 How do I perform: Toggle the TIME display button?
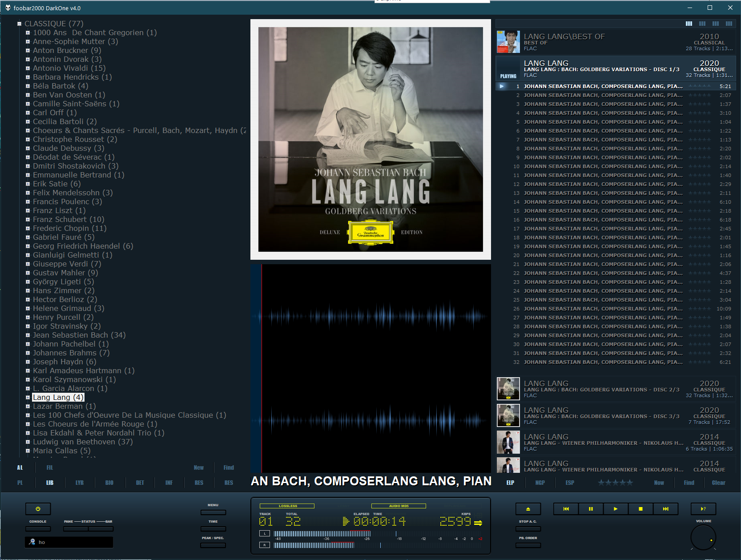click(x=213, y=529)
